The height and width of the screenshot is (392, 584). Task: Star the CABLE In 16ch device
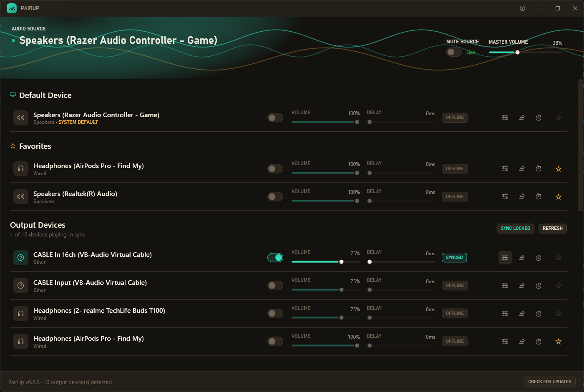pyautogui.click(x=559, y=258)
